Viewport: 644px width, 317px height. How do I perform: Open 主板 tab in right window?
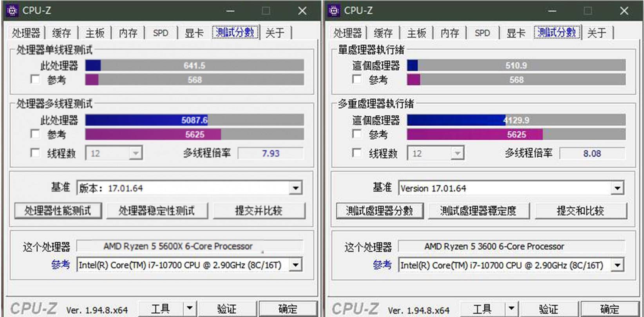[x=416, y=33]
